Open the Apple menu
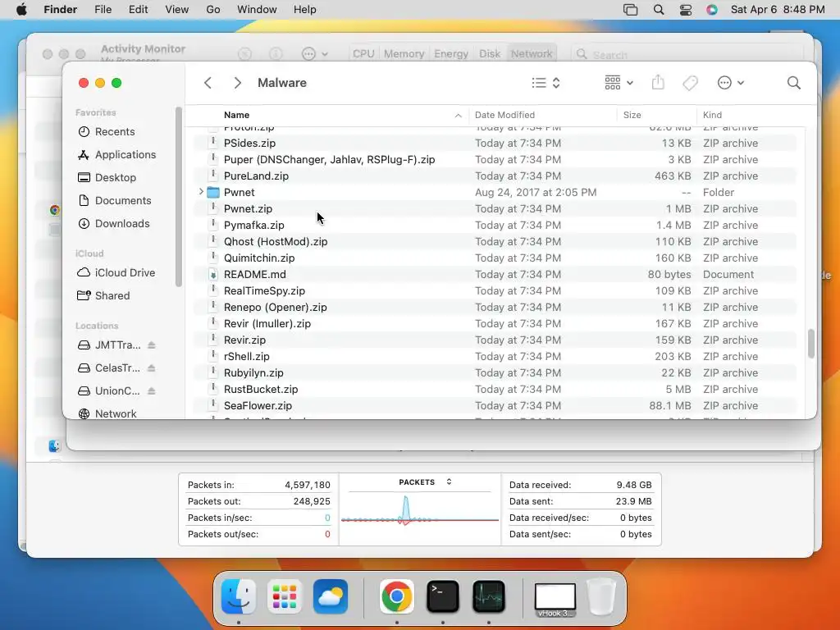 click(21, 10)
